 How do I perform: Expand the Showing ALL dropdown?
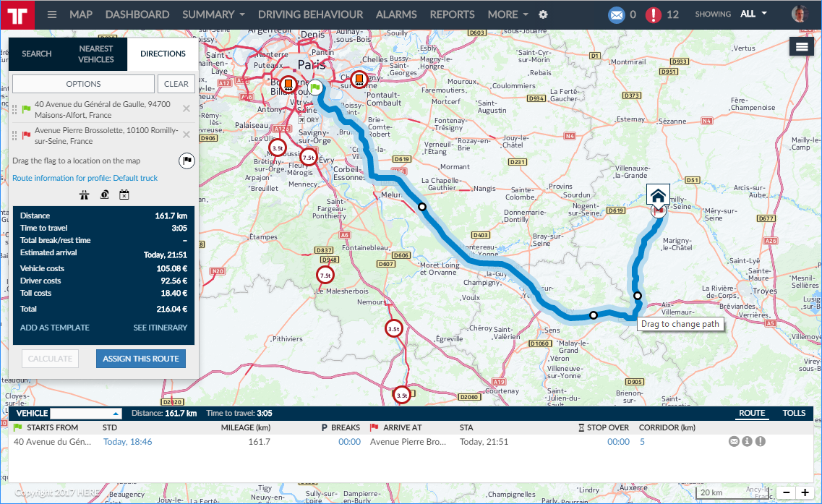pyautogui.click(x=753, y=14)
